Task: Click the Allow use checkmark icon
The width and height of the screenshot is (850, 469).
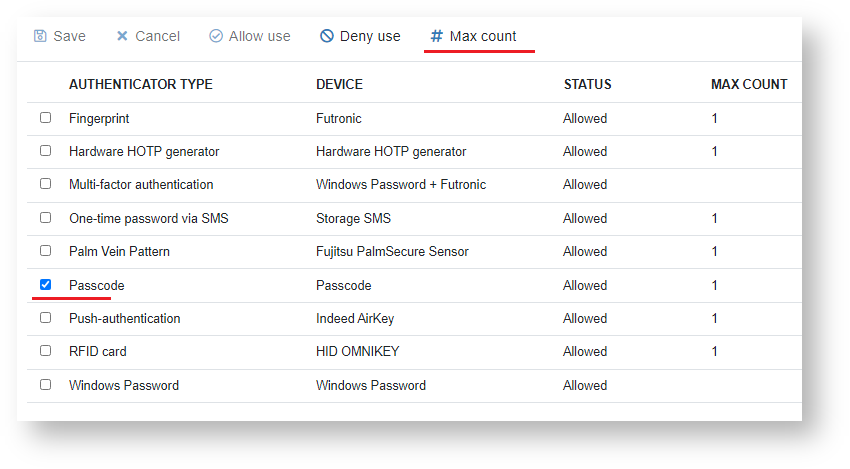Action: [x=216, y=36]
